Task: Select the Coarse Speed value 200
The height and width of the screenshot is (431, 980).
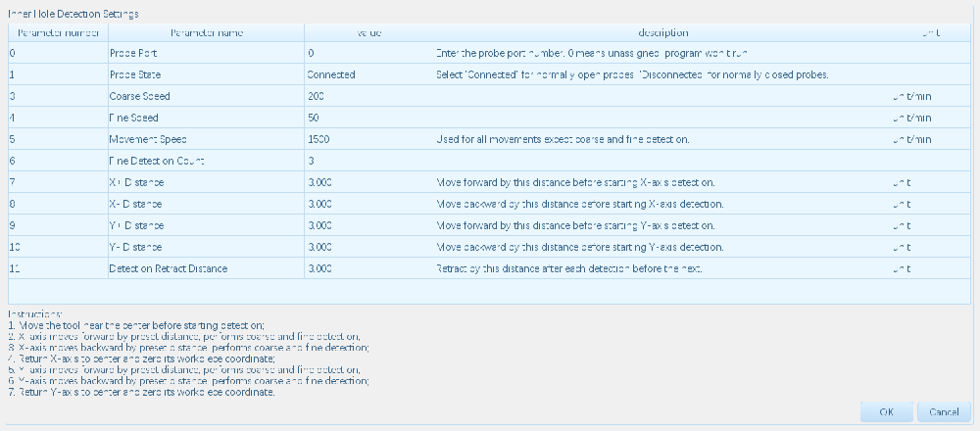Action: 316,96
